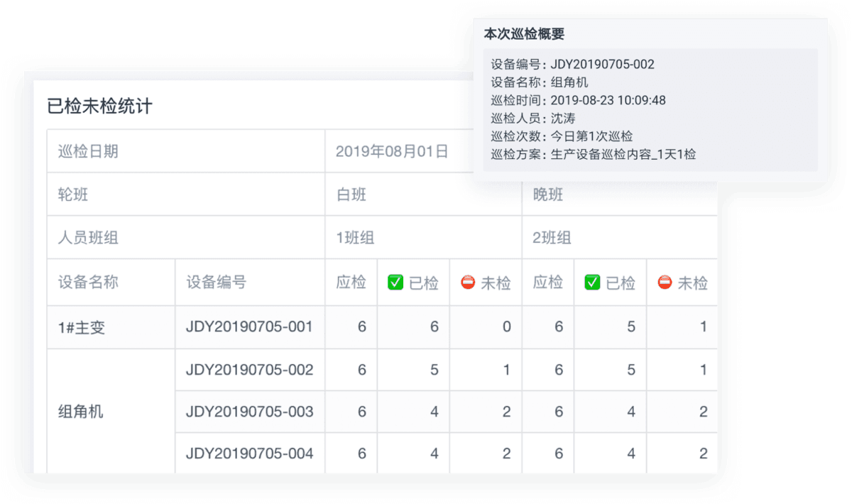
Task: Click 晚班 未检 value 1 for JDY20190705-001
Action: (704, 327)
